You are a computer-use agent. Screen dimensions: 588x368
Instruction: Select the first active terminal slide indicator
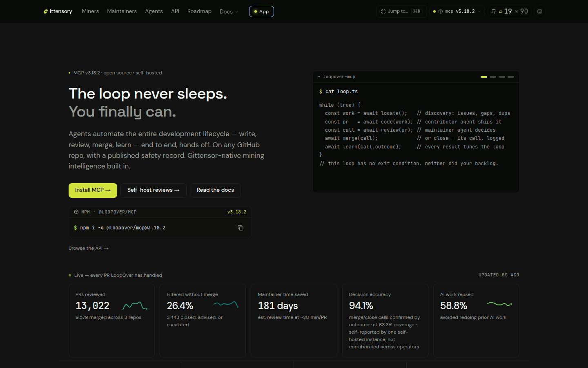[x=484, y=77]
